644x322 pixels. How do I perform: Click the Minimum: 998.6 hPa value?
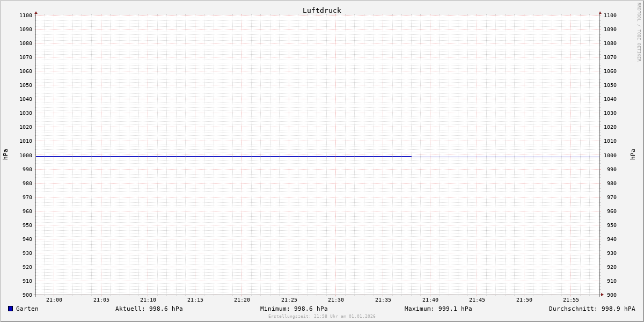click(294, 309)
